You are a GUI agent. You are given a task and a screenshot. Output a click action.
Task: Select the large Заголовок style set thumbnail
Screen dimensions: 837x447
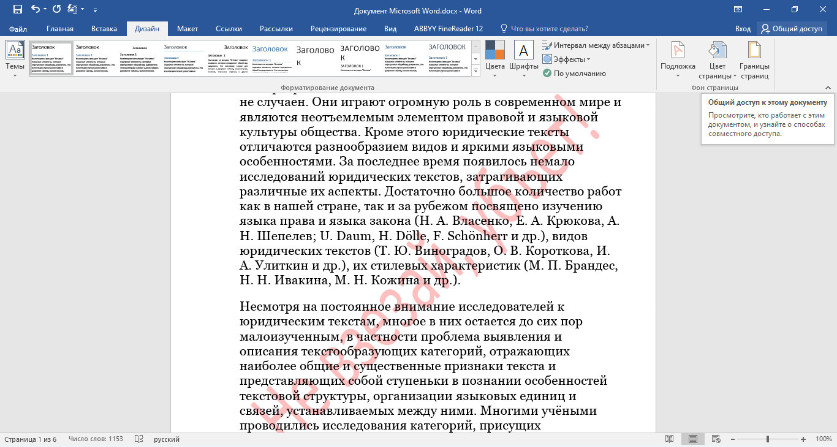click(x=315, y=58)
